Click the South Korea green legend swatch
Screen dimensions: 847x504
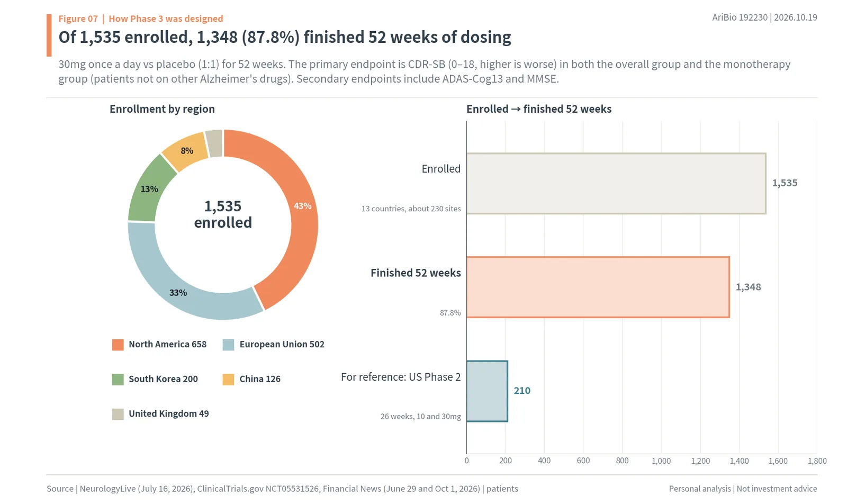118,379
